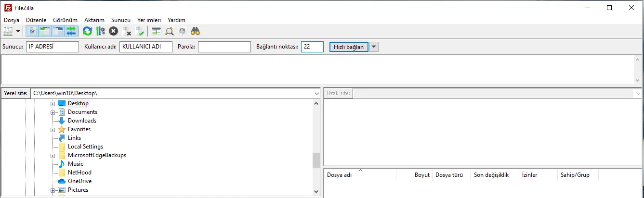Select the NetHood folder in tree
This screenshot has height=198, width=644.
click(x=79, y=173)
